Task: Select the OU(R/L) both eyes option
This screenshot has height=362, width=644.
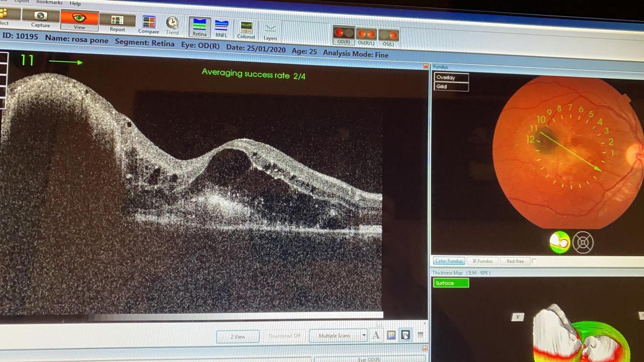Action: point(366,35)
